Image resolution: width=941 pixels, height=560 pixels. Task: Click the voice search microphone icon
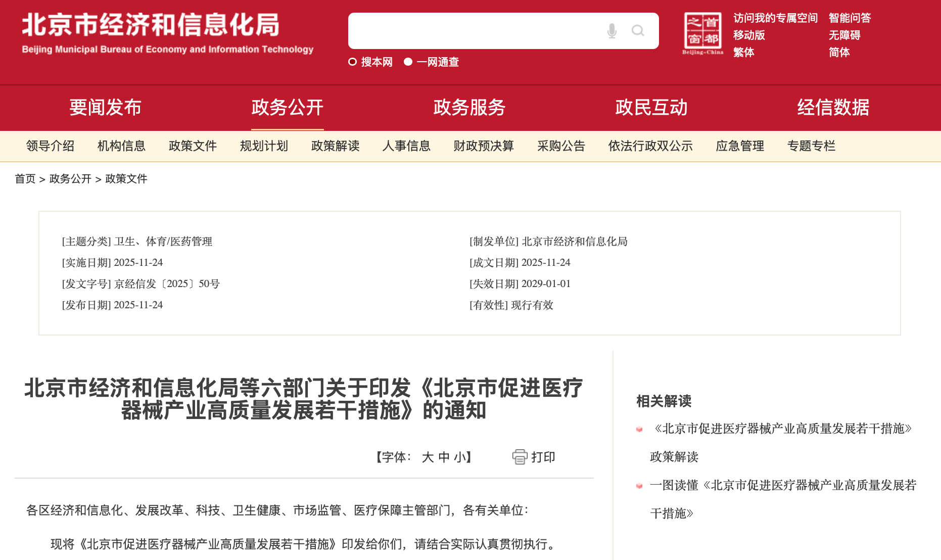click(611, 31)
